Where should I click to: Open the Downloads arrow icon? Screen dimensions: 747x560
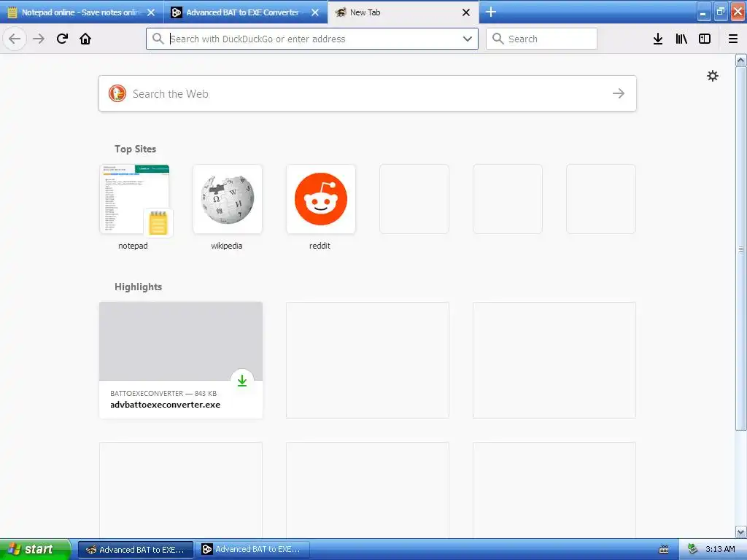click(658, 39)
